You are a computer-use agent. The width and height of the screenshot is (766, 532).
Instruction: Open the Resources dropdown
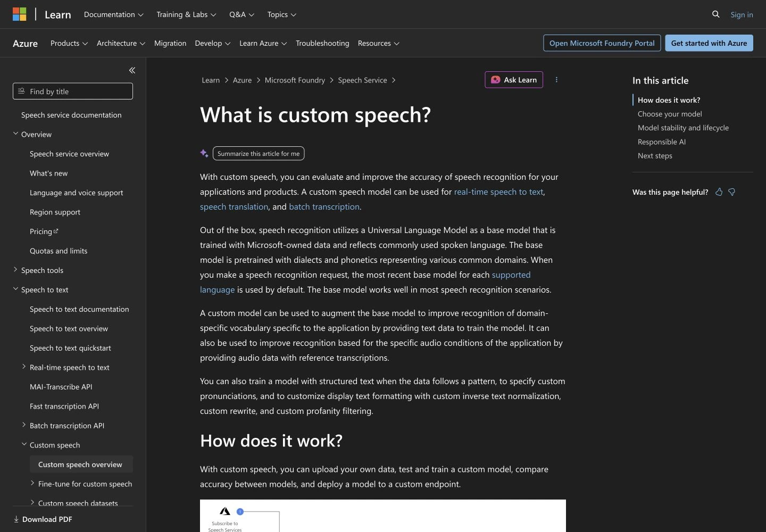(378, 43)
